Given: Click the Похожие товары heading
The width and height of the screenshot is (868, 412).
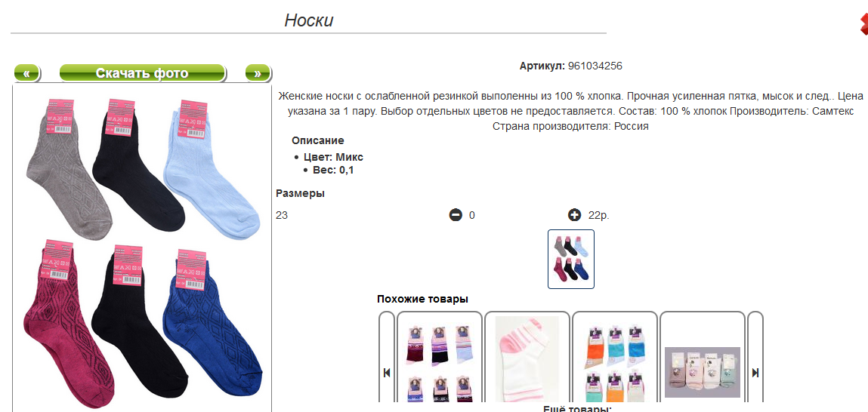Looking at the screenshot, I should coord(422,299).
